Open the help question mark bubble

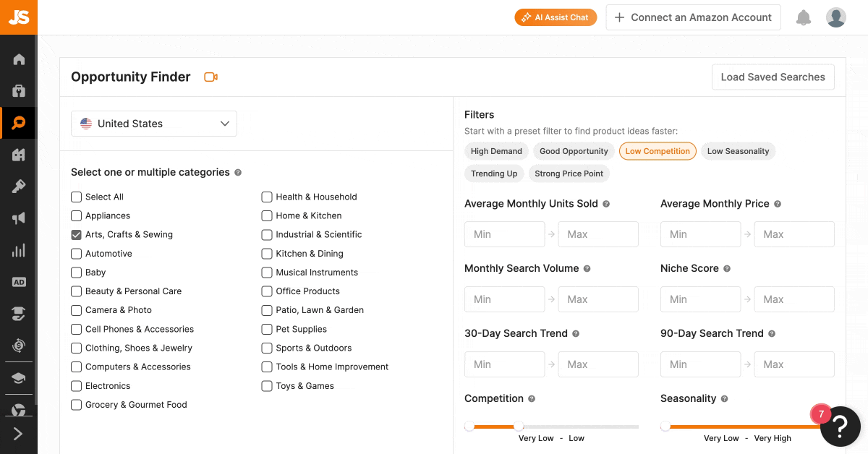pyautogui.click(x=840, y=427)
